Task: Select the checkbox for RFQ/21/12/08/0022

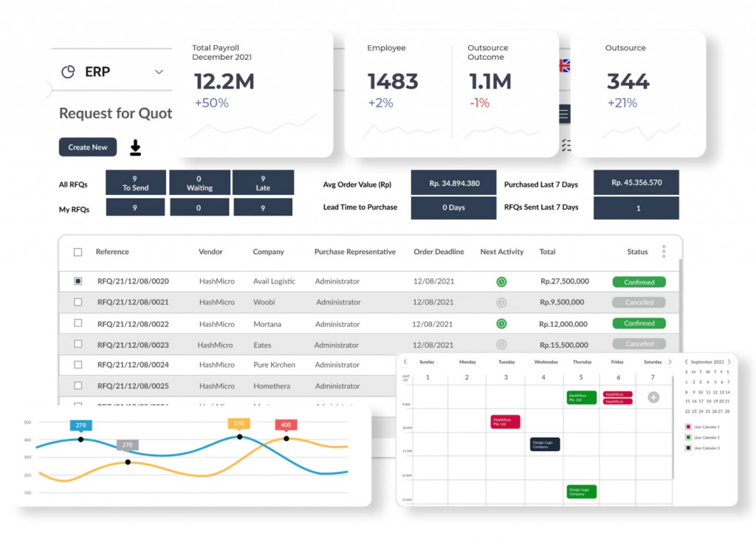Action: 78,323
